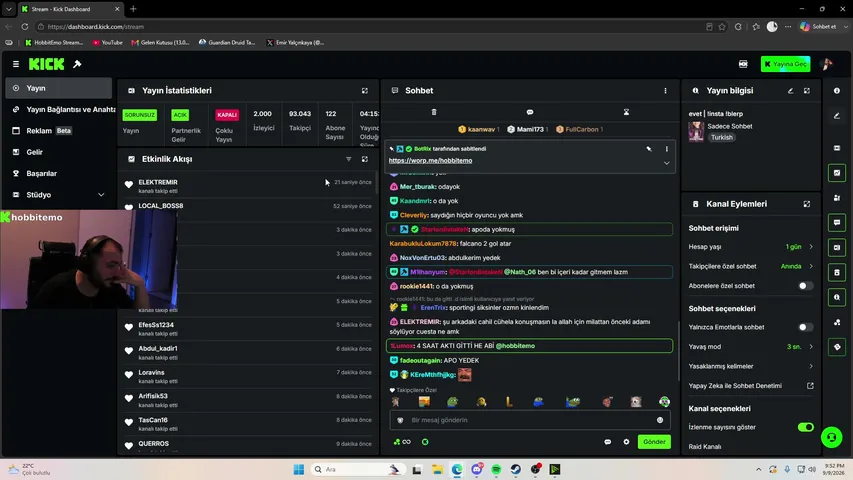Click the green Gönder button
Image resolution: width=853 pixels, height=480 pixels.
(x=654, y=442)
